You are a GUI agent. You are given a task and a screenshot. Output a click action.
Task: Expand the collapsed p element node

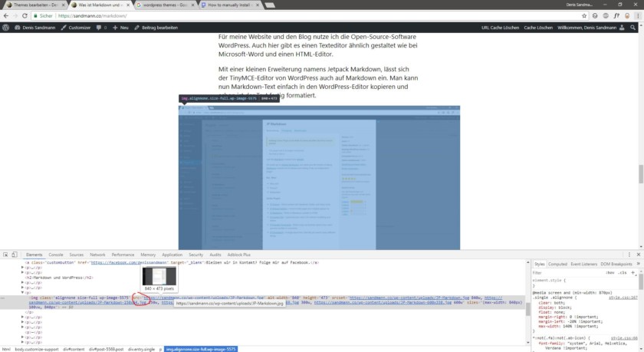(24, 268)
